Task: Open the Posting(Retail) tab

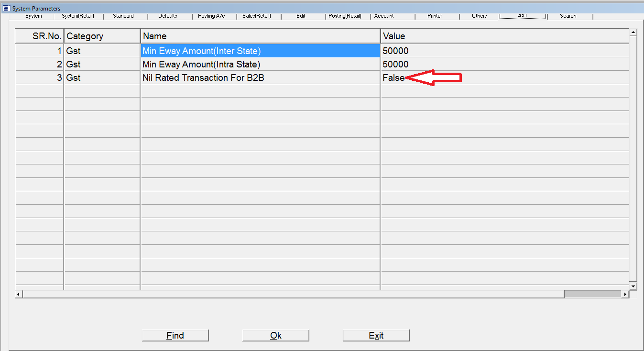Action: [x=345, y=16]
